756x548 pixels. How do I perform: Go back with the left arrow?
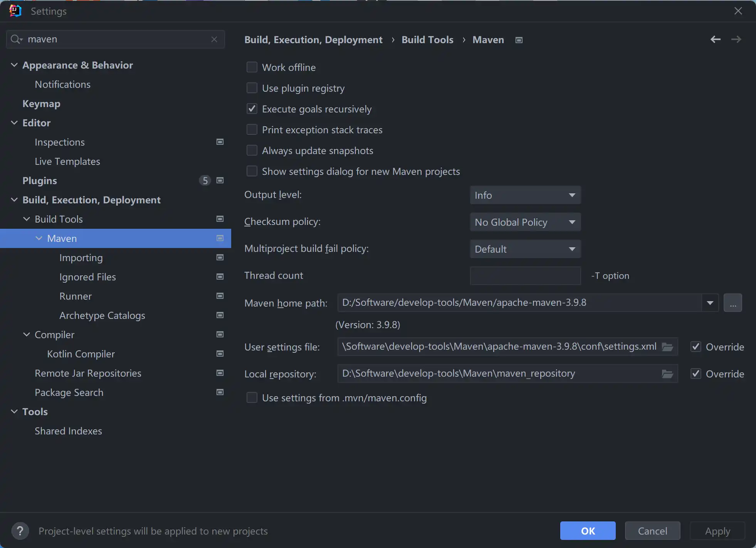[x=716, y=39]
